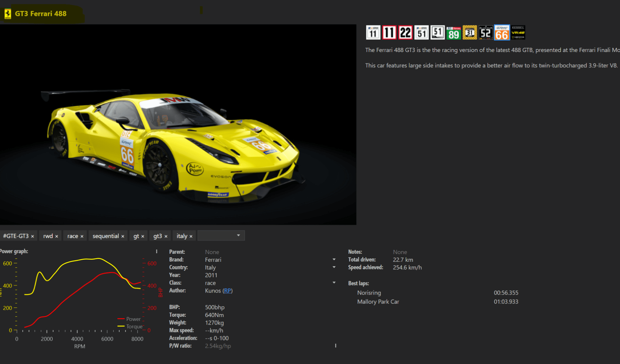Choose the red-bordered number 22 skin
Screen dimensions: 620x364
tap(405, 33)
